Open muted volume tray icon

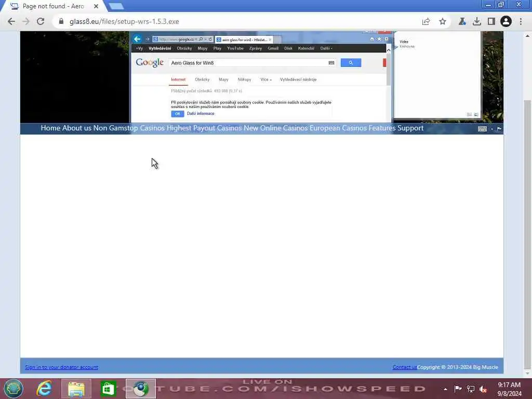point(483,389)
